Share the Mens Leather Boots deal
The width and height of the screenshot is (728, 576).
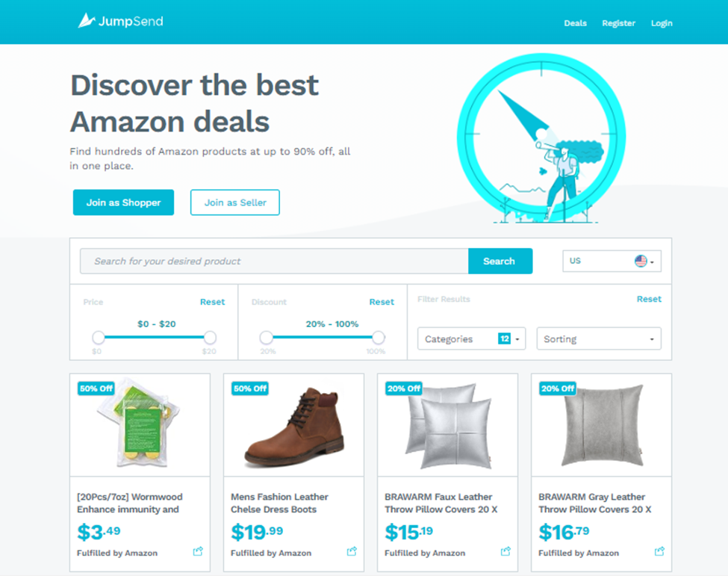point(352,551)
